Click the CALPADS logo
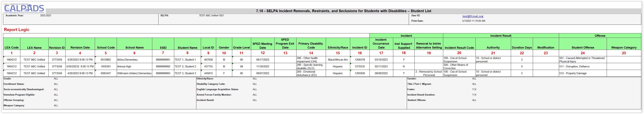This screenshot has height=114, width=644. [x=24, y=9]
